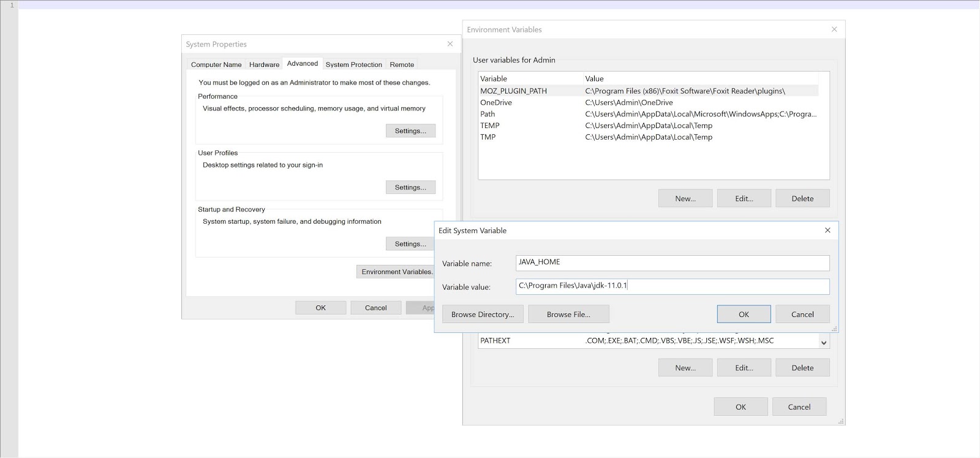Open User Profiles Settings button
The height and width of the screenshot is (458, 980).
[410, 187]
